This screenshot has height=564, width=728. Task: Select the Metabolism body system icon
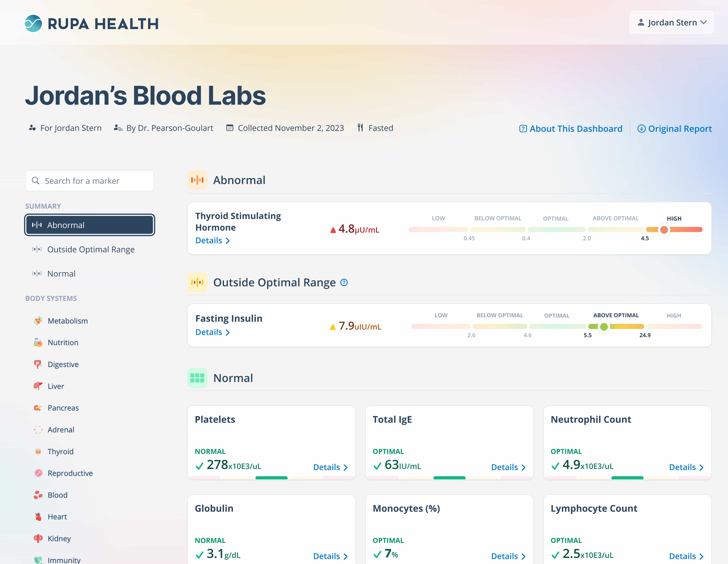38,321
